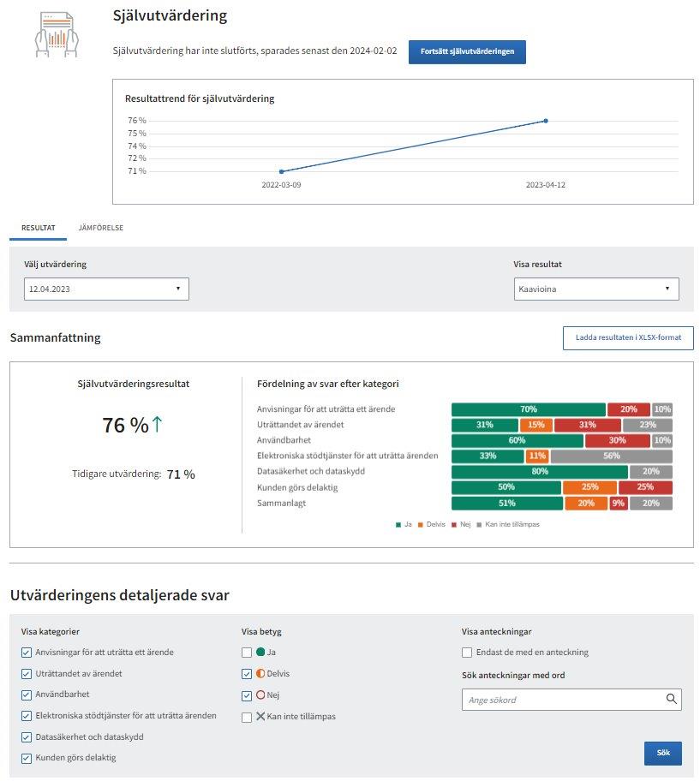Check Endast de med en anteckning

coord(467,653)
